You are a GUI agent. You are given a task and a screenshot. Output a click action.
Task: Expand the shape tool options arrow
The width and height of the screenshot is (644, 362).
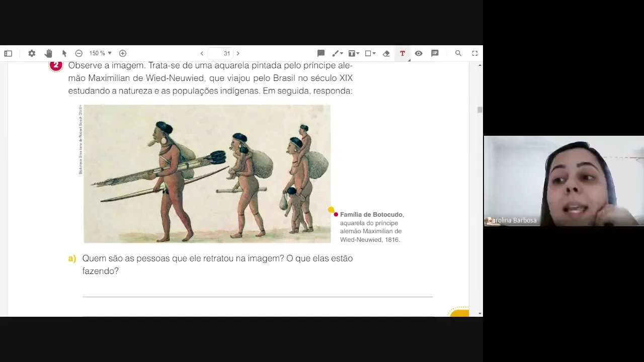374,53
